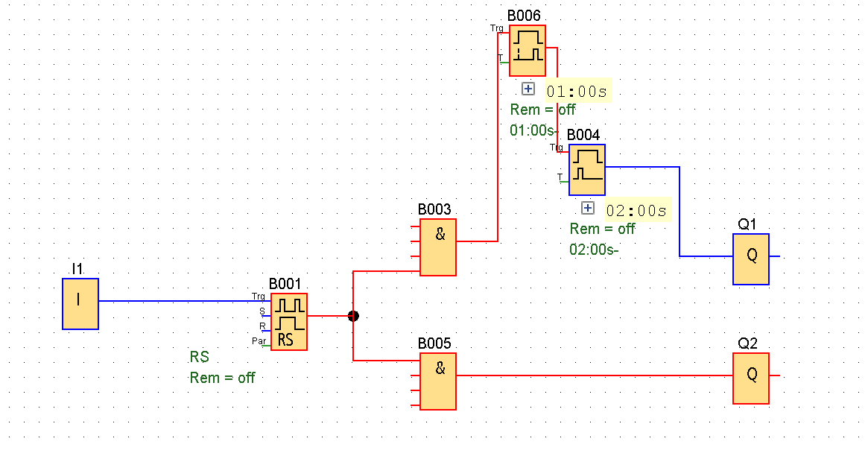The width and height of the screenshot is (868, 450).
Task: Click the I1 label text
Action: pyautogui.click(x=77, y=269)
